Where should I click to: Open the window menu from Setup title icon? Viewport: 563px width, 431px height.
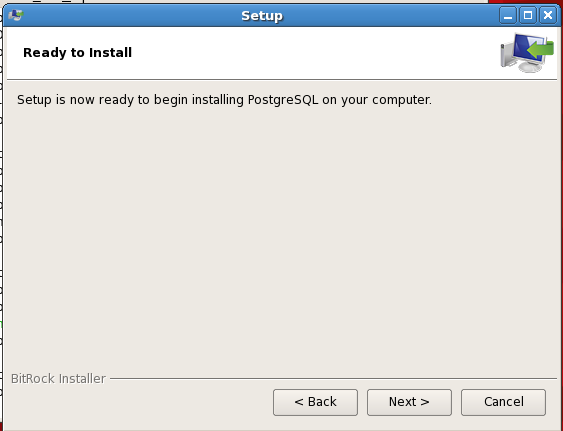(x=16, y=15)
